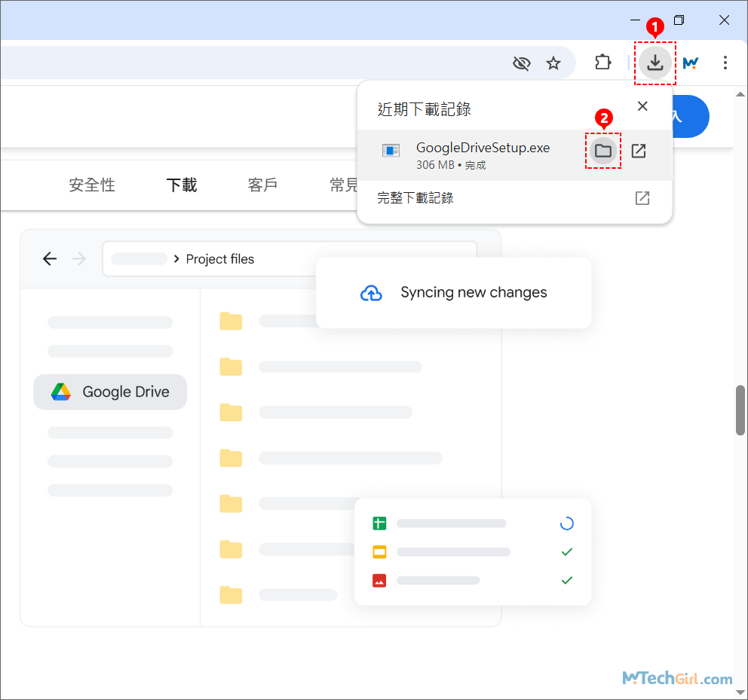Click the back arrow above Project files
Viewport: 748px width, 700px height.
[49, 258]
